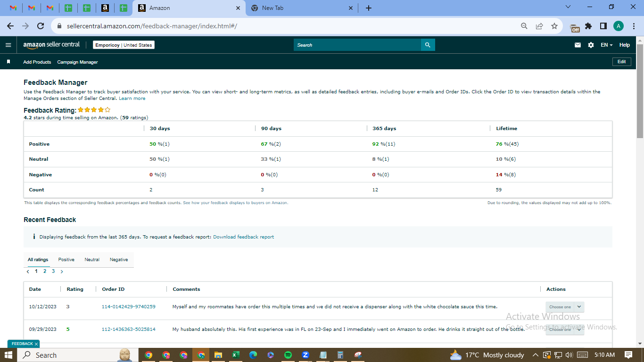This screenshot has height=362, width=644.
Task: Click the share page icon in address bar
Action: point(539,26)
